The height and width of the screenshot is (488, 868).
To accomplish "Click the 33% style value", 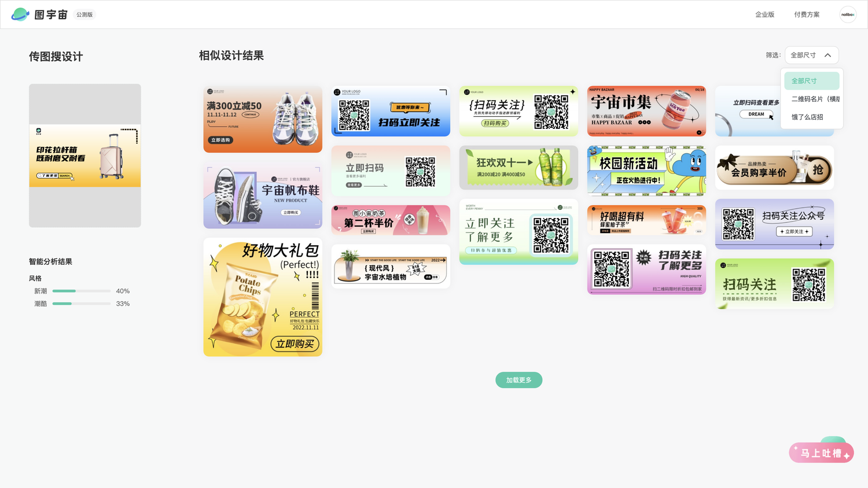I will pyautogui.click(x=123, y=304).
